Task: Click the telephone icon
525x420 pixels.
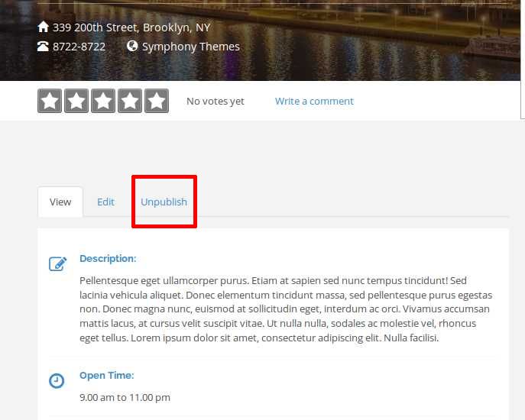Action: [x=44, y=47]
